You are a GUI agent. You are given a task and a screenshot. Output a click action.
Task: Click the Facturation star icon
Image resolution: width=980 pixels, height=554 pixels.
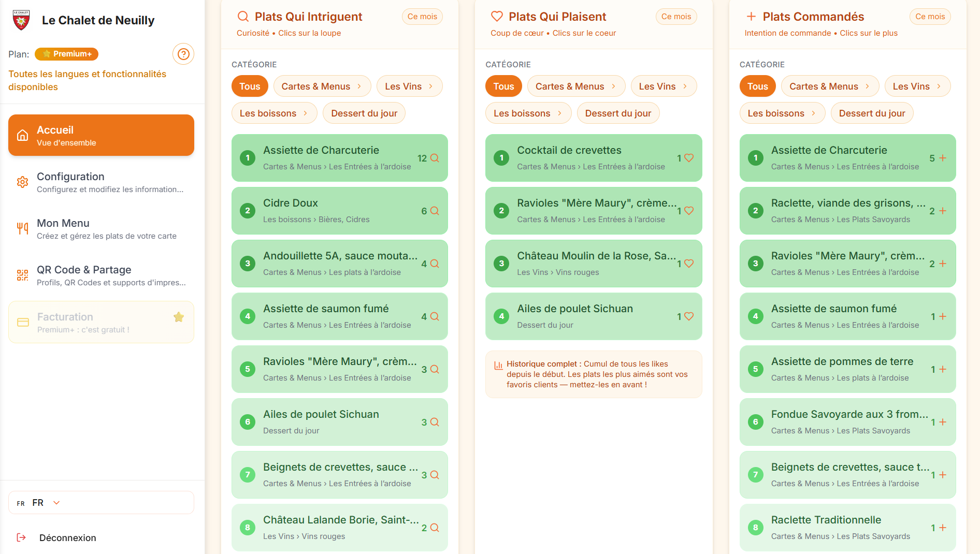click(x=179, y=317)
